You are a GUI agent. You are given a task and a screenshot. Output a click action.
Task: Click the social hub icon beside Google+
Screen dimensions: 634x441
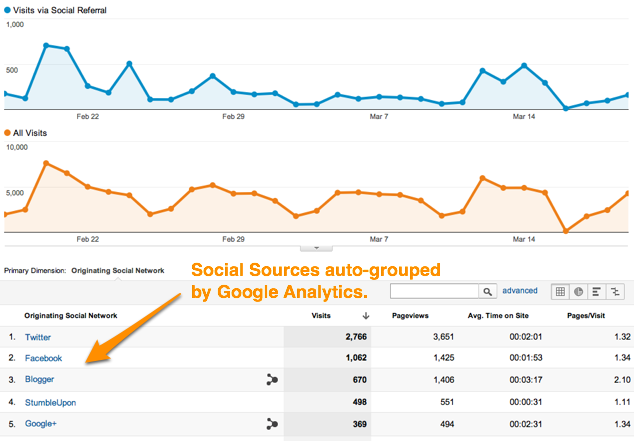271,424
